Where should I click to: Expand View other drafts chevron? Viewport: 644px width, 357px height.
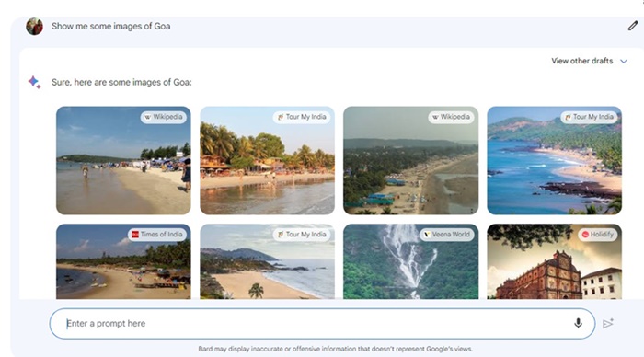624,62
